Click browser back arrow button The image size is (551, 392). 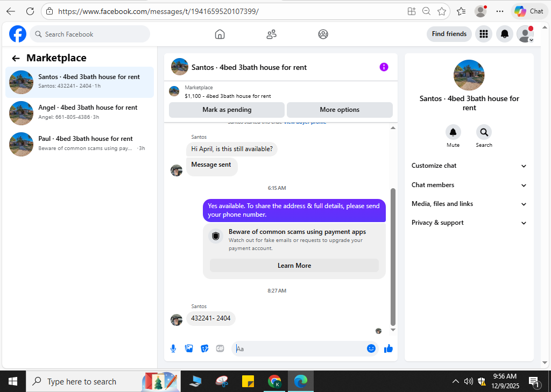click(x=11, y=11)
